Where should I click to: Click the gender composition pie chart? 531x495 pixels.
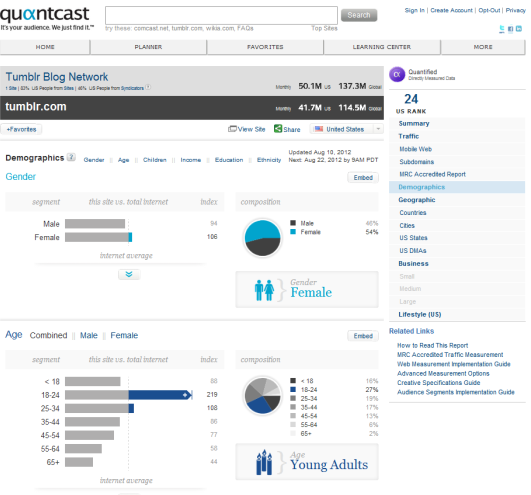pyautogui.click(x=262, y=238)
